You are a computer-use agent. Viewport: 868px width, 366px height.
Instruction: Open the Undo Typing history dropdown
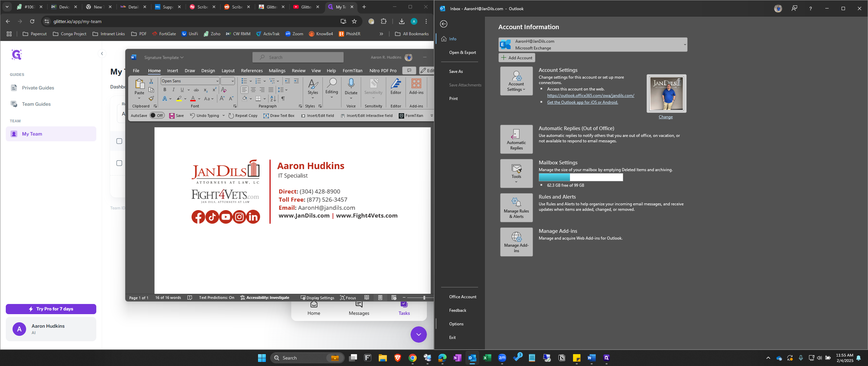tap(223, 116)
